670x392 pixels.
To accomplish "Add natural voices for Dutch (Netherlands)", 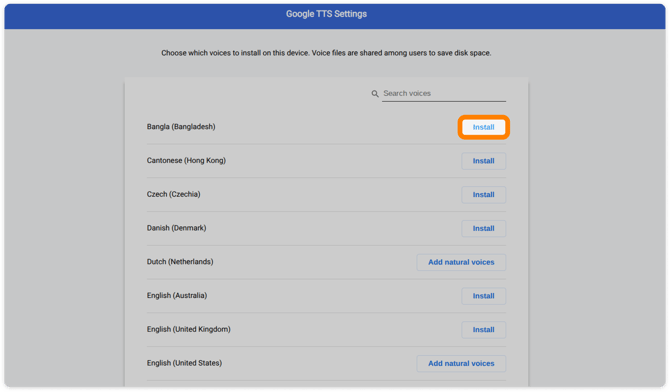I will (461, 262).
